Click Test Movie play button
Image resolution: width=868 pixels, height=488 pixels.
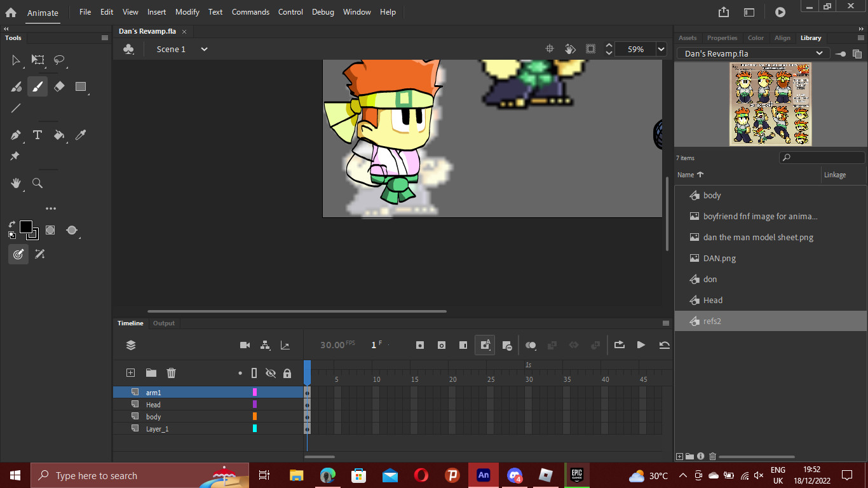[x=780, y=12]
